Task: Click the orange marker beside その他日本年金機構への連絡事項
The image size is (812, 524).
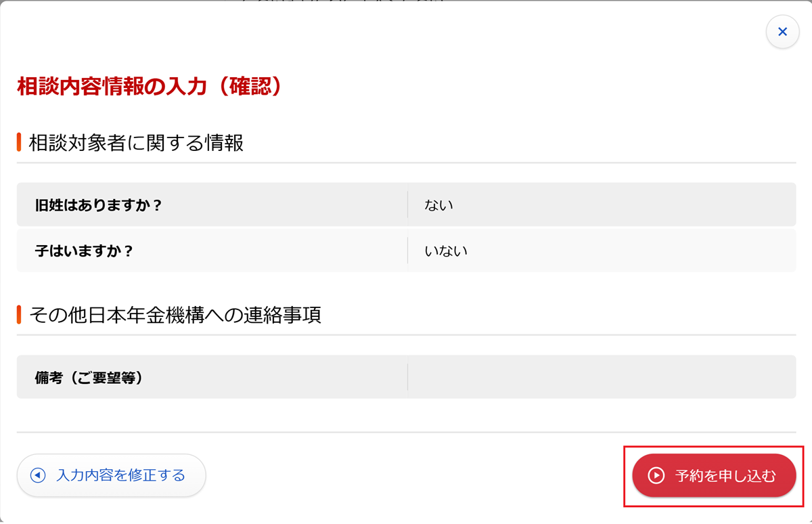Action: 20,315
